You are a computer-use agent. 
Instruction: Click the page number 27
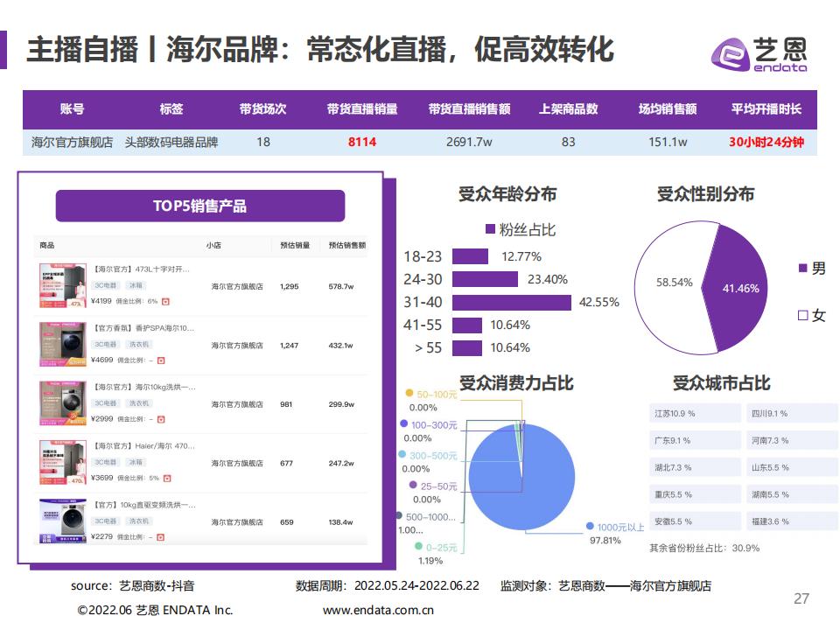[801, 598]
